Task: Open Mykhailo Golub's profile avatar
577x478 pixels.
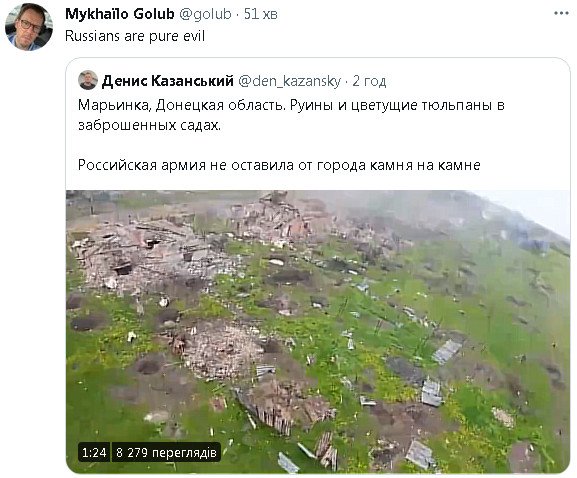Action: point(29,26)
